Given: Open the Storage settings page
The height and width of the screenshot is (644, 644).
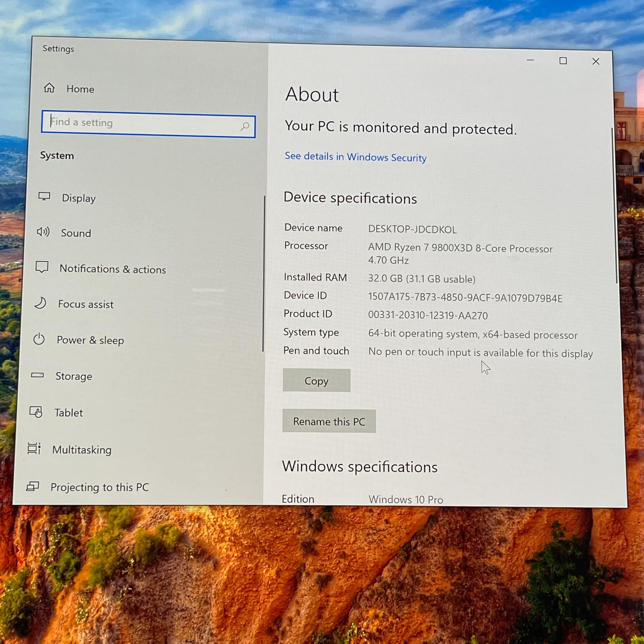Looking at the screenshot, I should [74, 376].
